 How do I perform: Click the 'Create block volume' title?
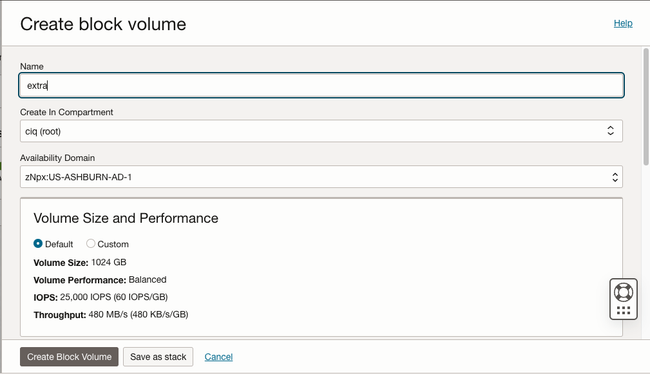coord(103,24)
